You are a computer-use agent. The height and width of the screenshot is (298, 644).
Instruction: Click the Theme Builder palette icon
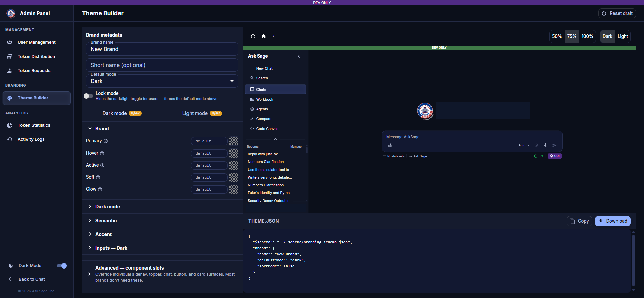point(10,98)
